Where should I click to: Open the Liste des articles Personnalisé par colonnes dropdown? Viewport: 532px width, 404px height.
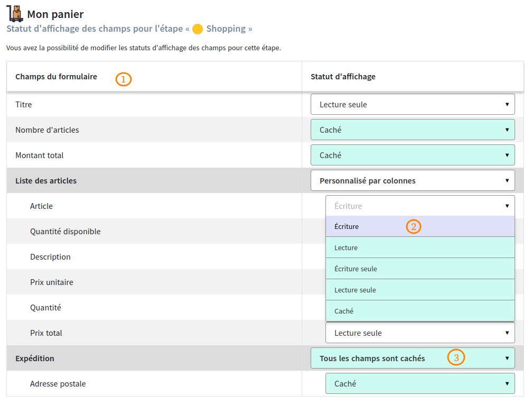[412, 180]
